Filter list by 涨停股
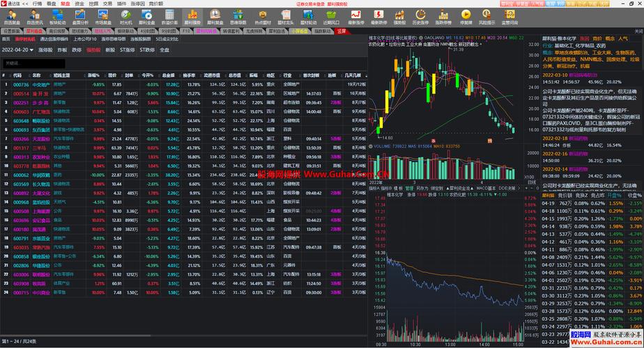 coord(45,49)
